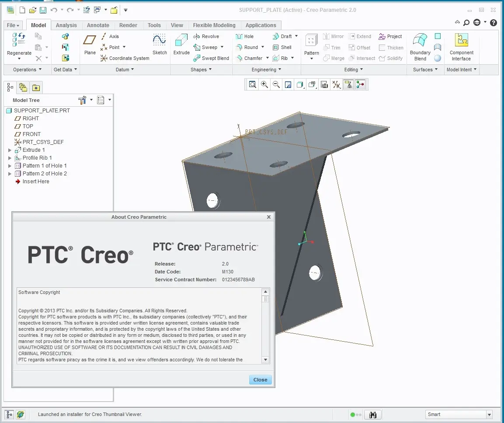The height and width of the screenshot is (423, 504).
Task: Click the Zoom In icon
Action: 264,84
